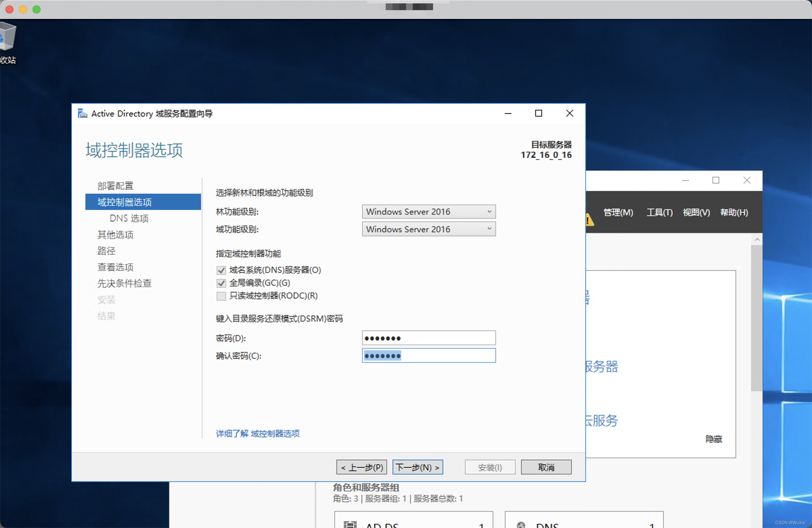
Task: Maximize the Server Manager window
Action: (716, 180)
